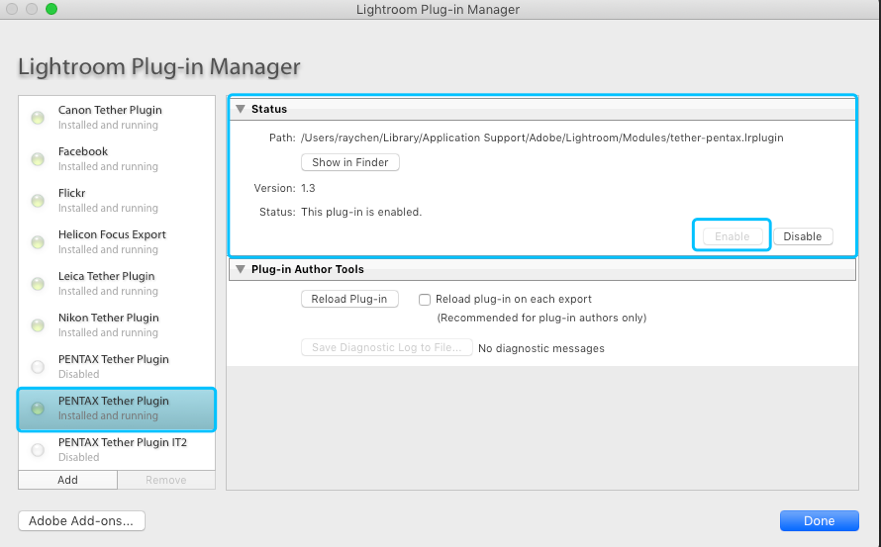Select Nikon Tether Plugin row

117,325
